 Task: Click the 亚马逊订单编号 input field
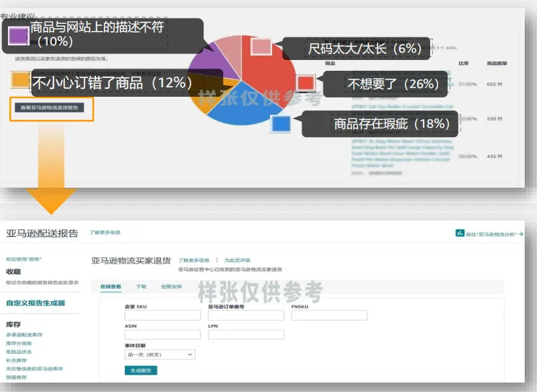click(246, 315)
